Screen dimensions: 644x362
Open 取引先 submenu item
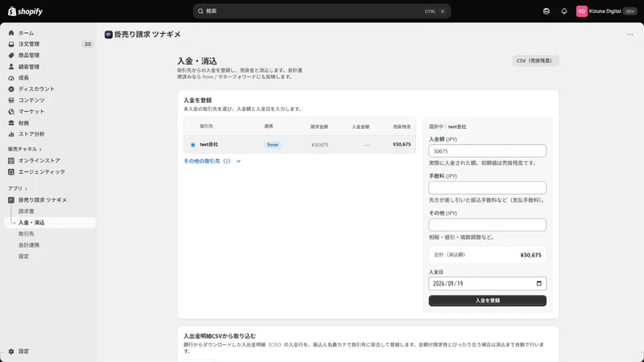(27, 233)
